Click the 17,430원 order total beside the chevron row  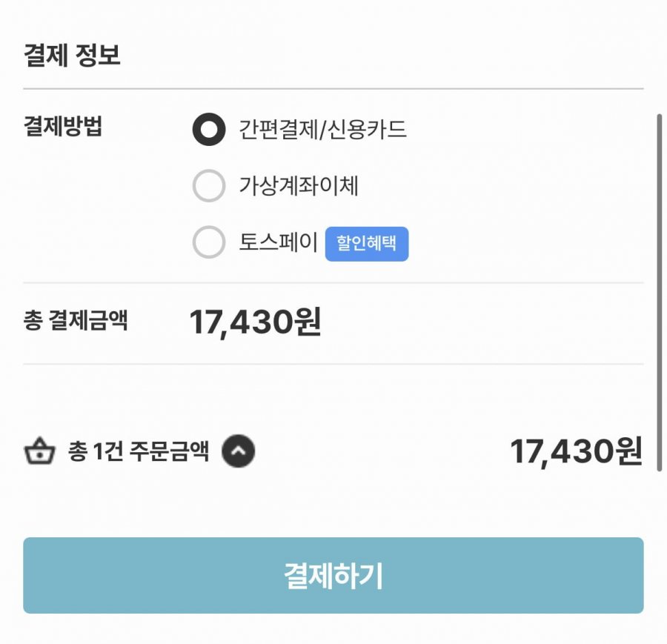click(x=576, y=451)
